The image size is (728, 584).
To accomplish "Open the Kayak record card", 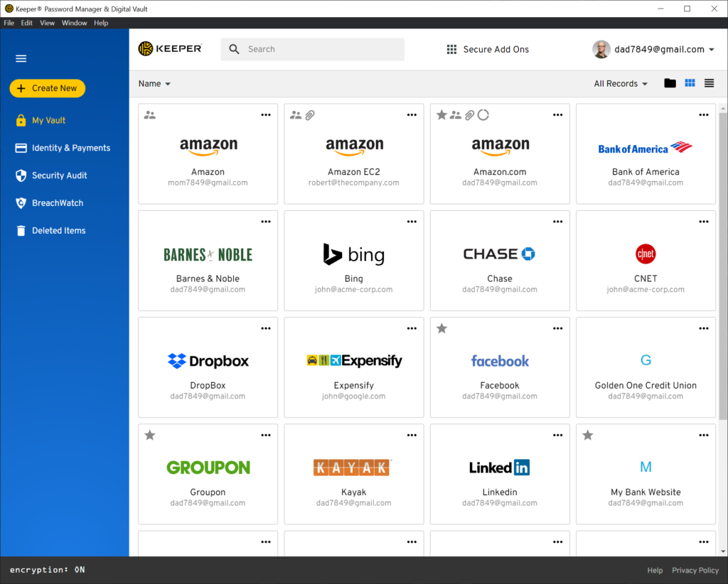I will click(x=354, y=474).
